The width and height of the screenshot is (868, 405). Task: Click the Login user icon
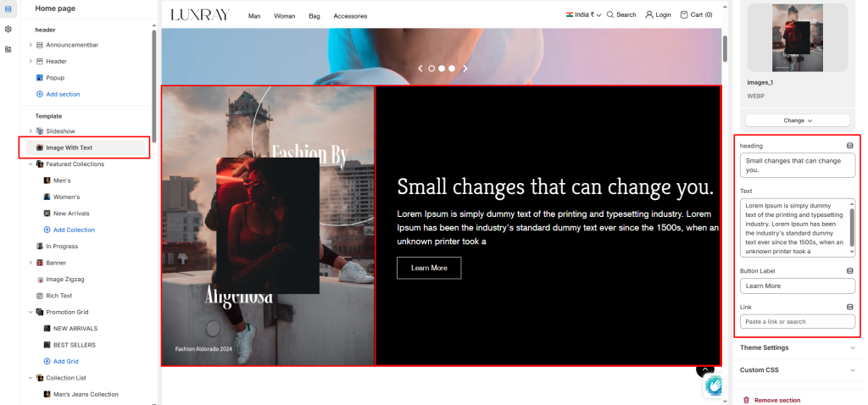click(649, 15)
